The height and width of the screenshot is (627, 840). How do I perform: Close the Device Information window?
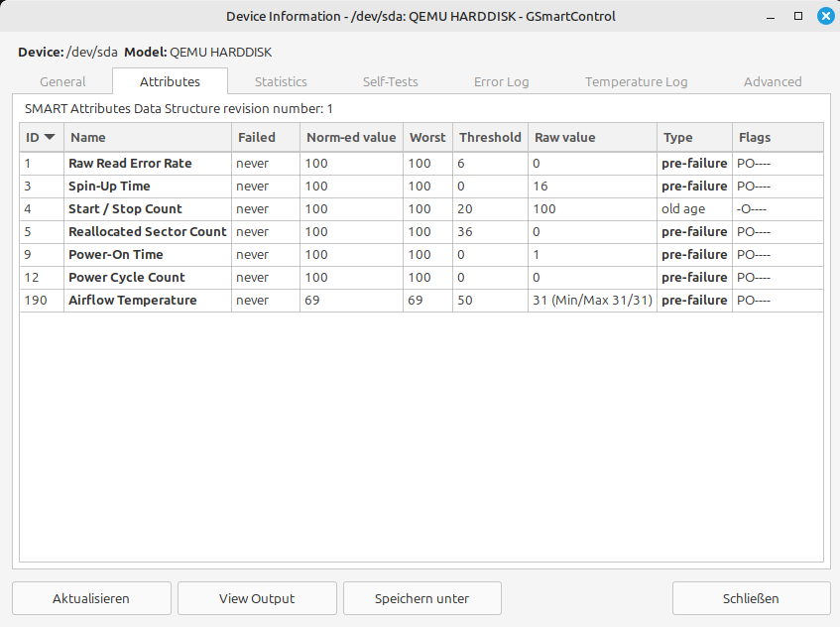pyautogui.click(x=825, y=17)
